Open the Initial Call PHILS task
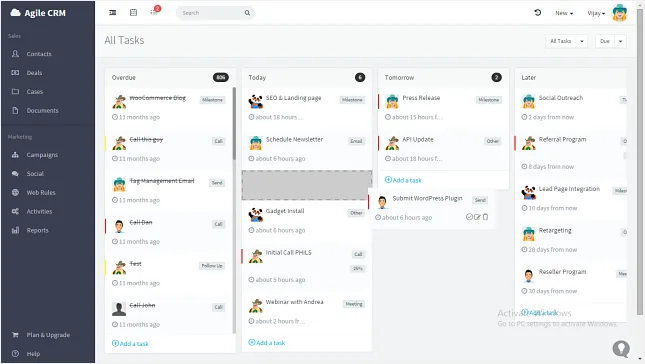645x364 pixels. pos(288,253)
